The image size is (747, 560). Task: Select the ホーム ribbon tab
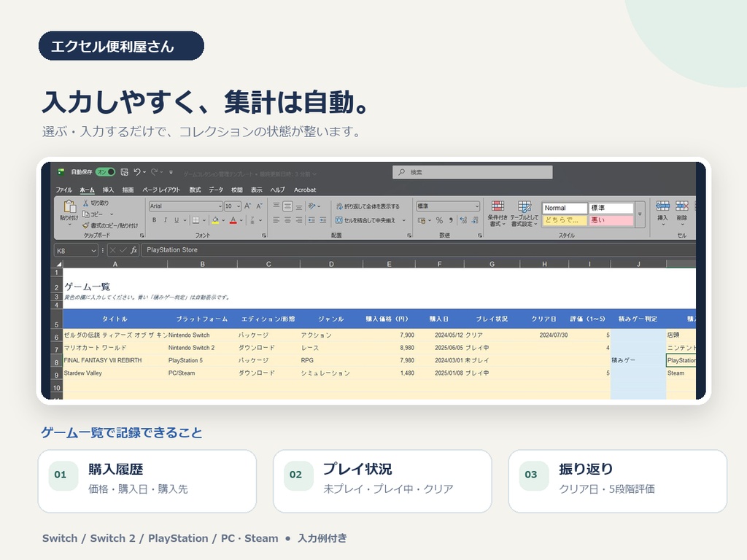tap(88, 190)
